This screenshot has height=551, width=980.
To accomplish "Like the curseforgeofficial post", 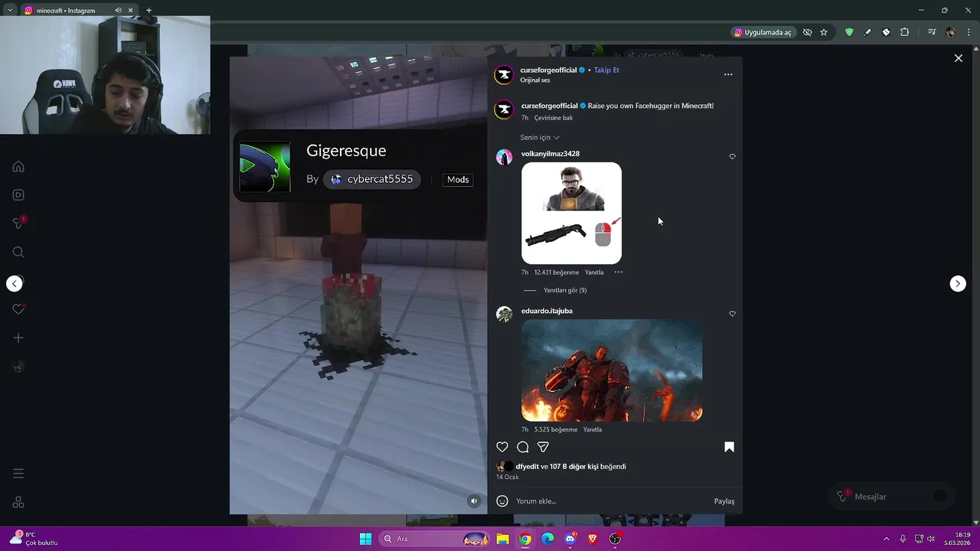I will point(502,447).
